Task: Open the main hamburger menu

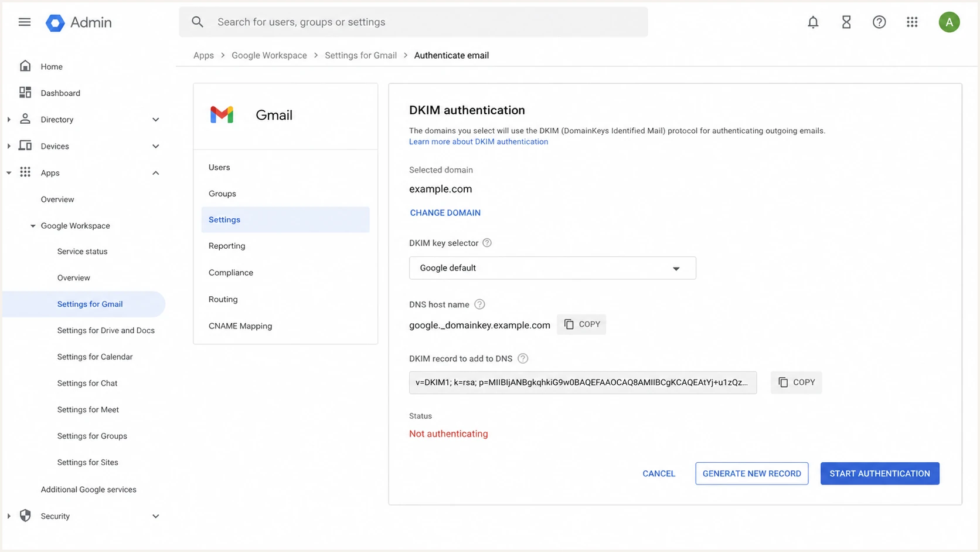Action: 25,22
